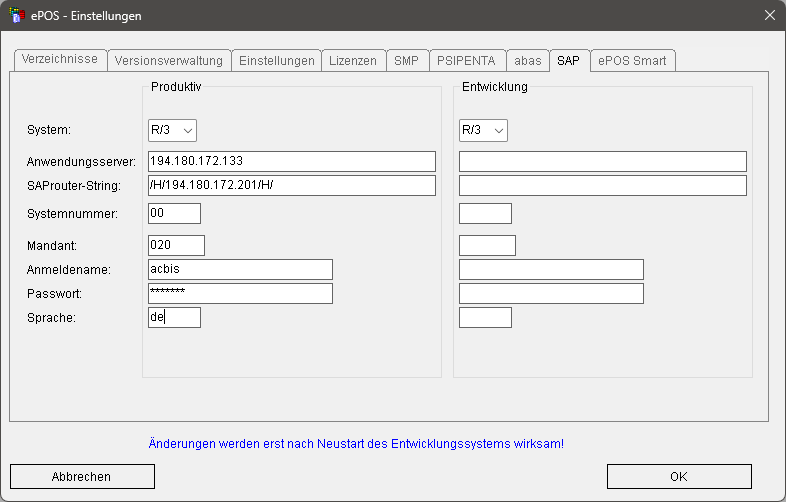Click the 'SAProuter-String:' label
The image size is (786, 502).
[74, 186]
